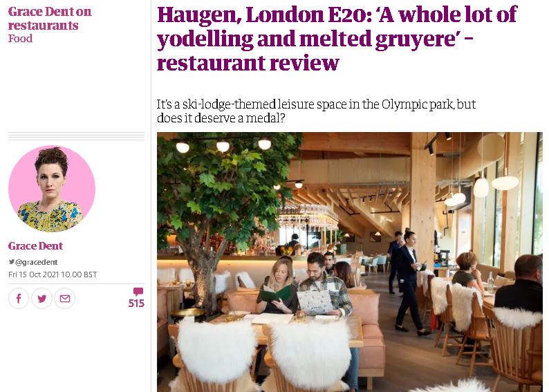
Task: Share the article via email icon
Action: pos(65,299)
